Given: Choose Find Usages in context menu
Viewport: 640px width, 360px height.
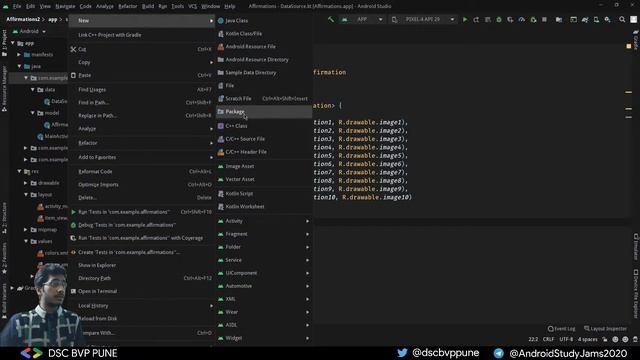Looking at the screenshot, I should (x=141, y=89).
